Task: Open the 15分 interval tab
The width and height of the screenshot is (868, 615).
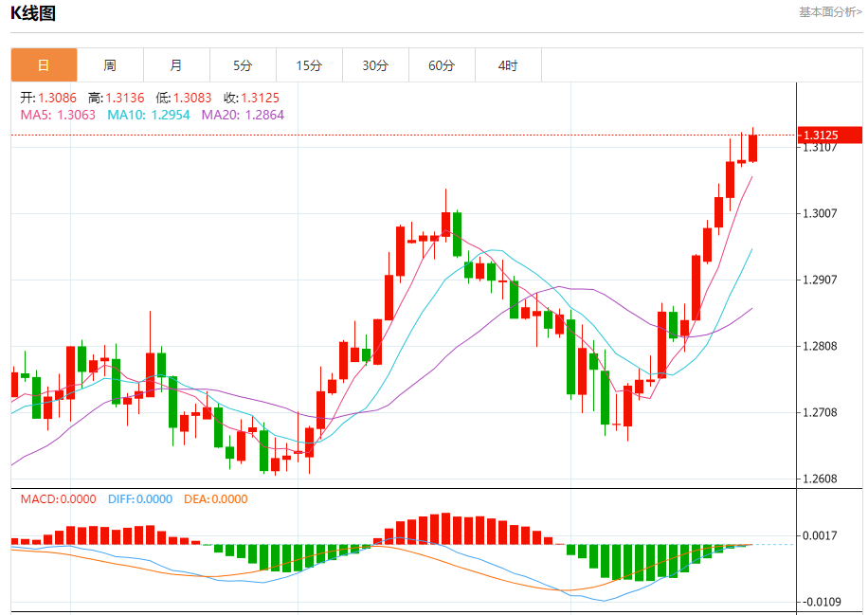Action: (310, 65)
